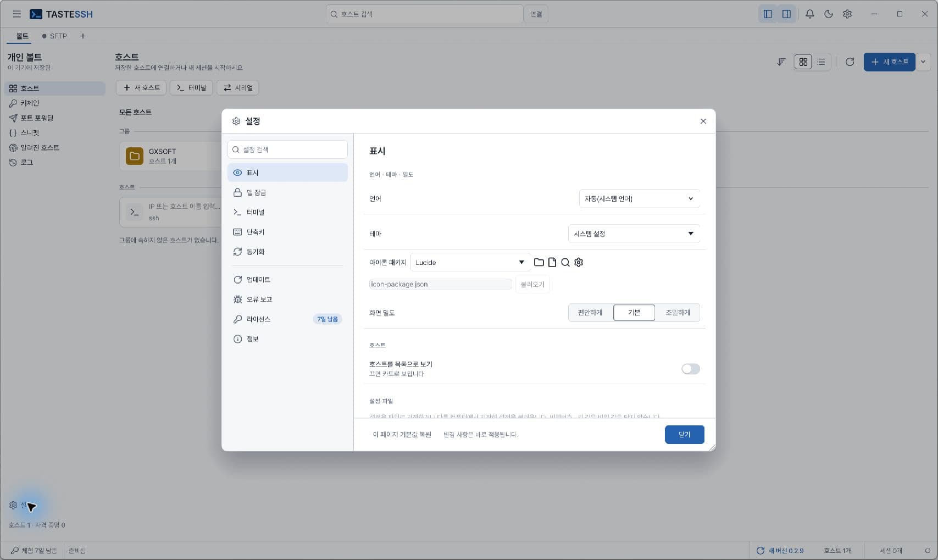Select 호스트 in the vault sidebar
This screenshot has height=560, width=938.
click(x=54, y=88)
